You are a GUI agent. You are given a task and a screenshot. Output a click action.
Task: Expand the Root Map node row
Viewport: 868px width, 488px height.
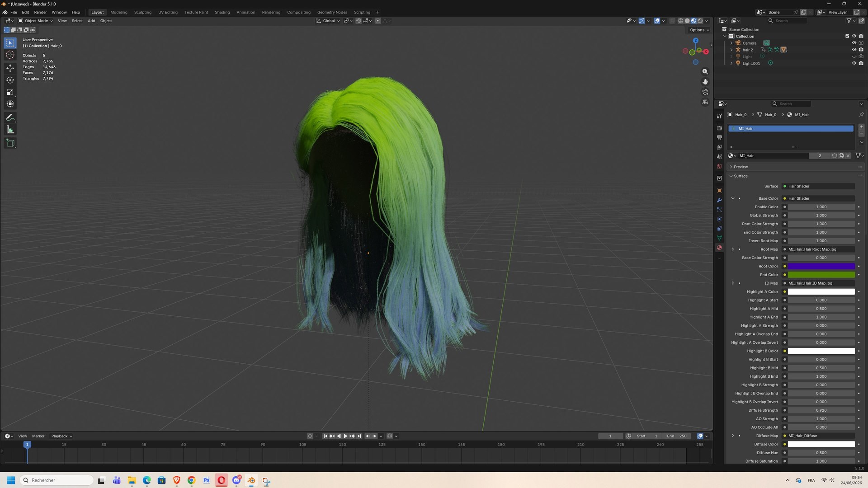coord(733,249)
